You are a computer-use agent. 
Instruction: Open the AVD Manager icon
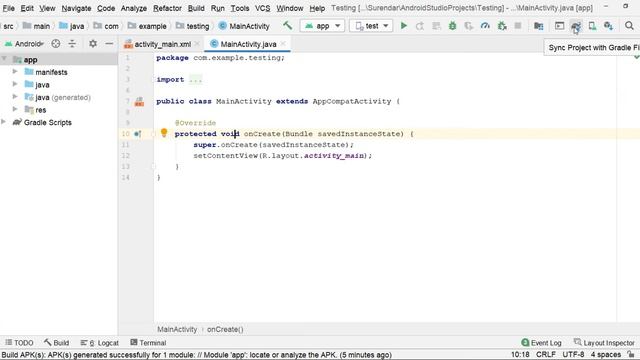point(592,26)
